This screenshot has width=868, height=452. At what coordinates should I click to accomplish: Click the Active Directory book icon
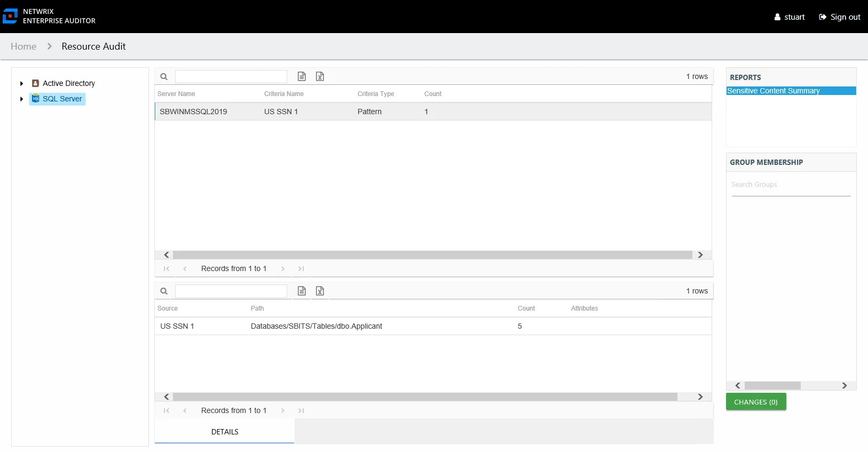pos(36,83)
